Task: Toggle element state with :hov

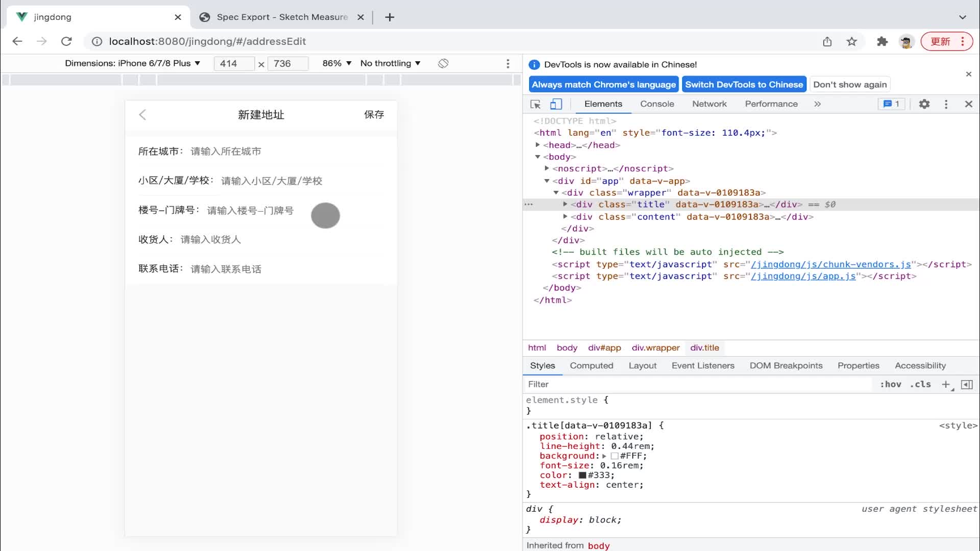Action: [890, 384]
